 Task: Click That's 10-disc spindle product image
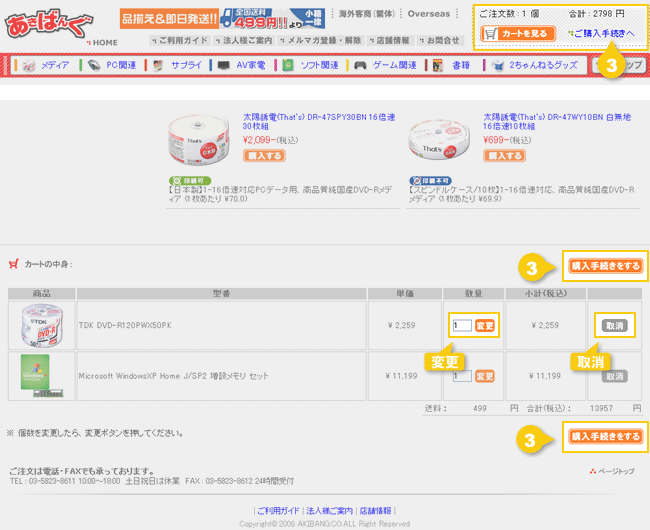click(439, 139)
